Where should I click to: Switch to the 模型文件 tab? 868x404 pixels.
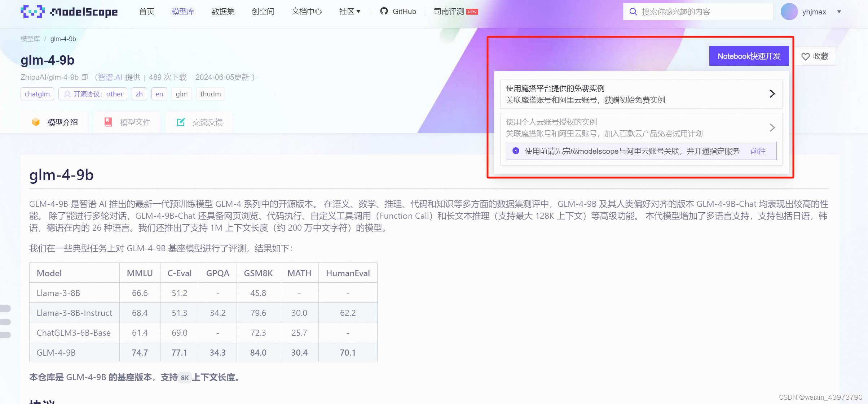135,122
